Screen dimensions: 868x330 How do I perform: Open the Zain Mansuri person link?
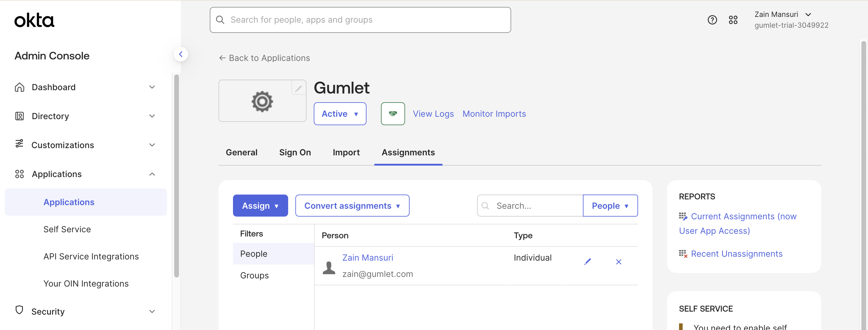368,258
